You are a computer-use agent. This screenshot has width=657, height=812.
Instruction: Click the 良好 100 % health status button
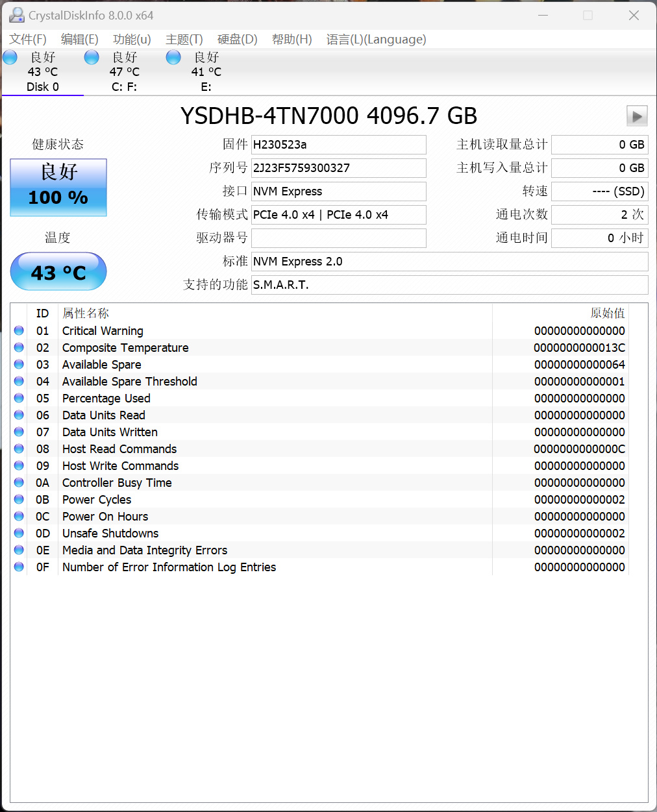click(x=58, y=188)
